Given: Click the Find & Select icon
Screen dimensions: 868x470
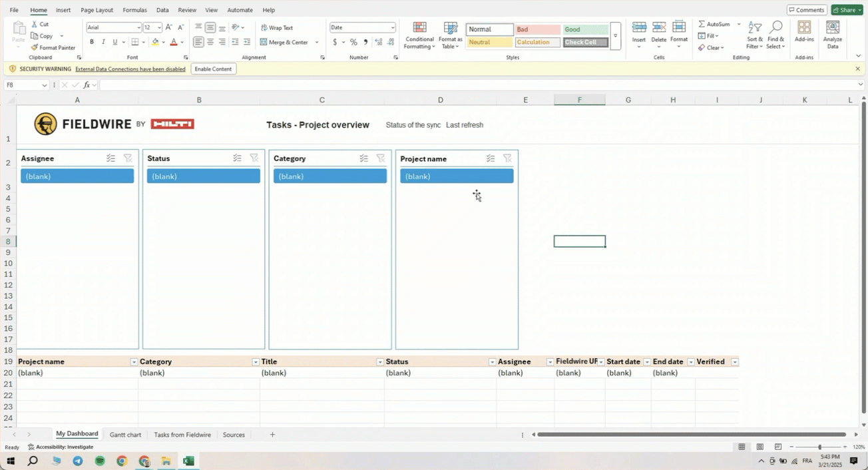Looking at the screenshot, I should coord(775,28).
